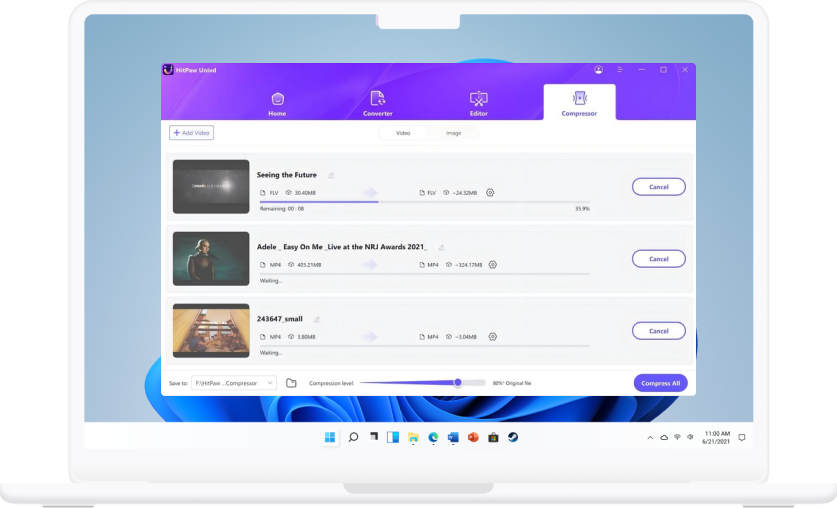Open the Home tab

pos(277,104)
